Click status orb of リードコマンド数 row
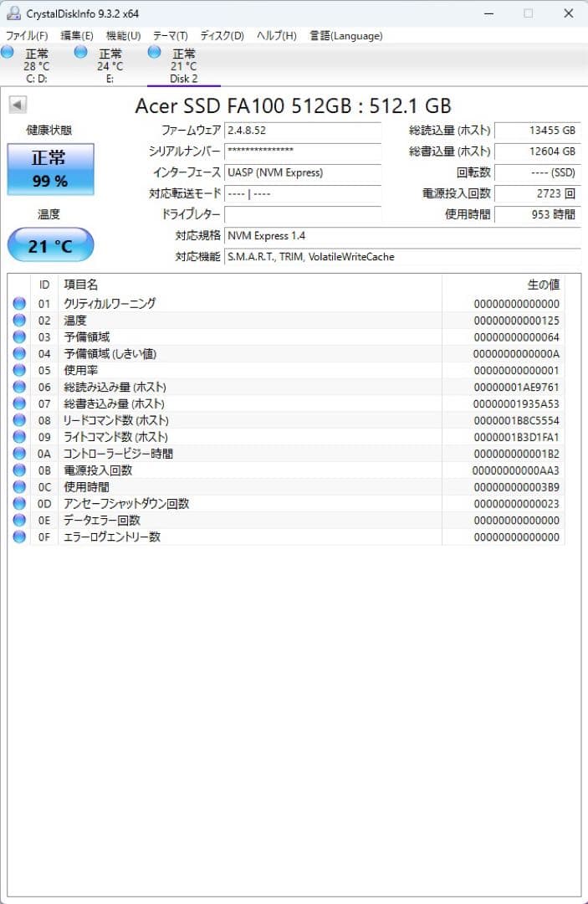Image resolution: width=588 pixels, height=904 pixels. click(x=19, y=419)
